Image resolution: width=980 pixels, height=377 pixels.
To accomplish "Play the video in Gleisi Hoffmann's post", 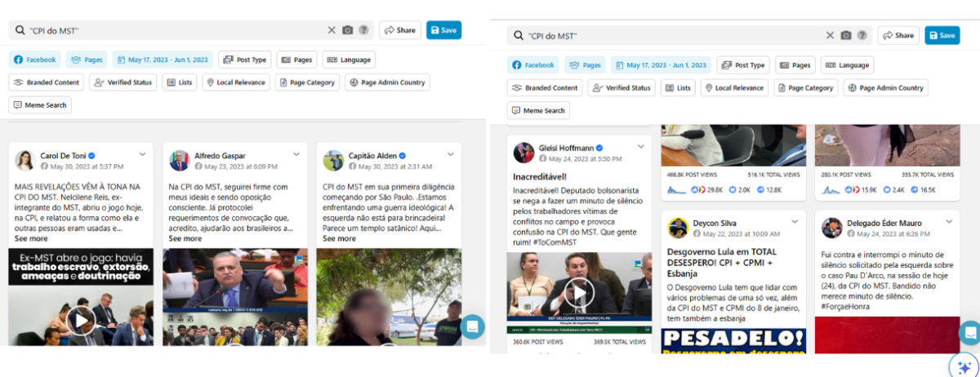I will pyautogui.click(x=578, y=292).
